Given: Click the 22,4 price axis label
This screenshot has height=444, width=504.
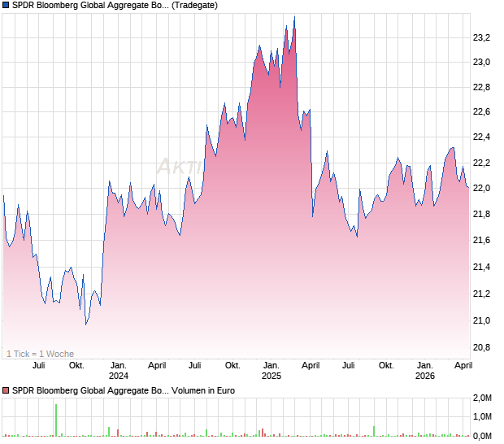Looking at the screenshot, I should (481, 137).
